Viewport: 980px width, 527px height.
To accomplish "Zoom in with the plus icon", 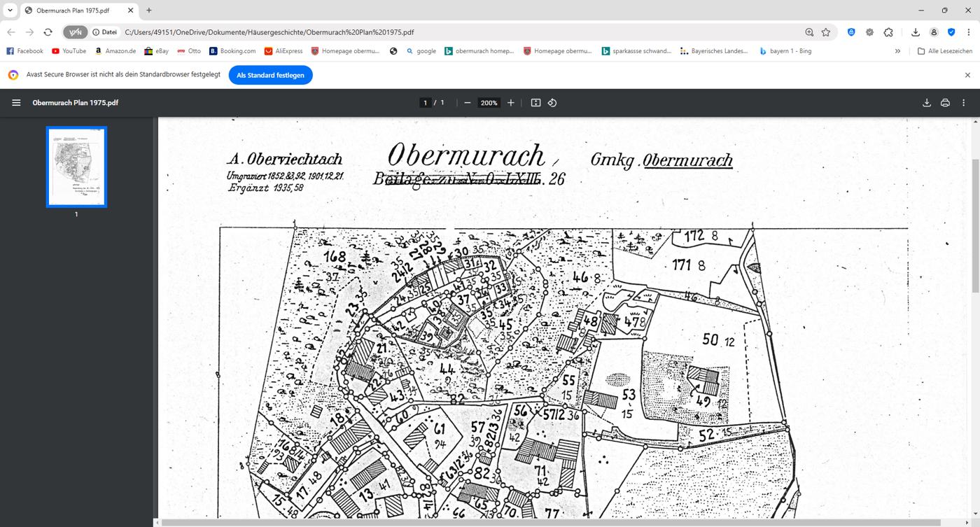I will (511, 103).
